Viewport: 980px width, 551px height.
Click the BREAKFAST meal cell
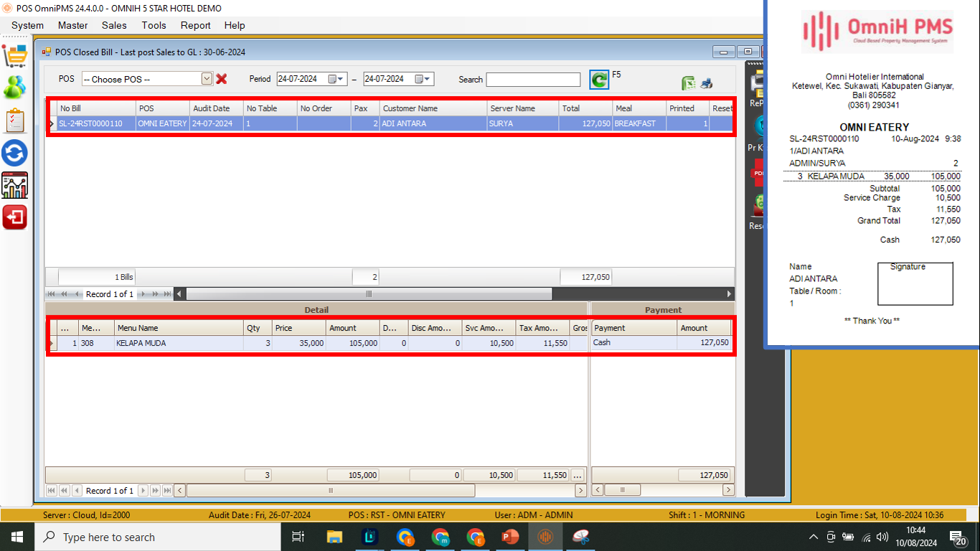pos(639,123)
